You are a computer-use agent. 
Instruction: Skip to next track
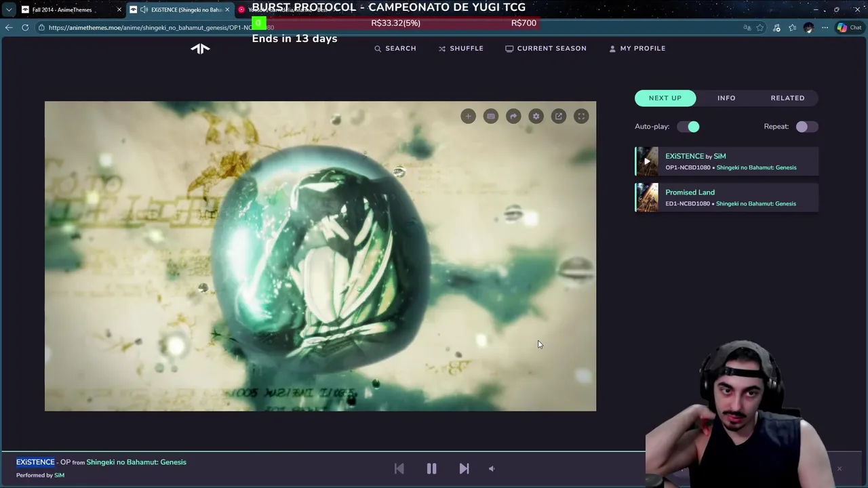point(464,468)
